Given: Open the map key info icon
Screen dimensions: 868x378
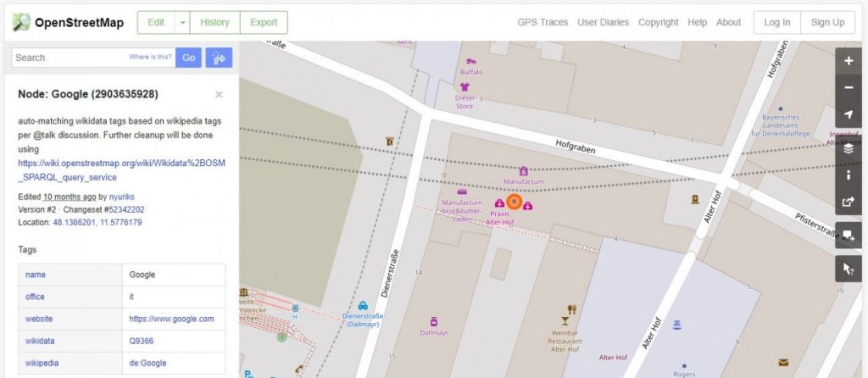Looking at the screenshot, I should coord(848,175).
